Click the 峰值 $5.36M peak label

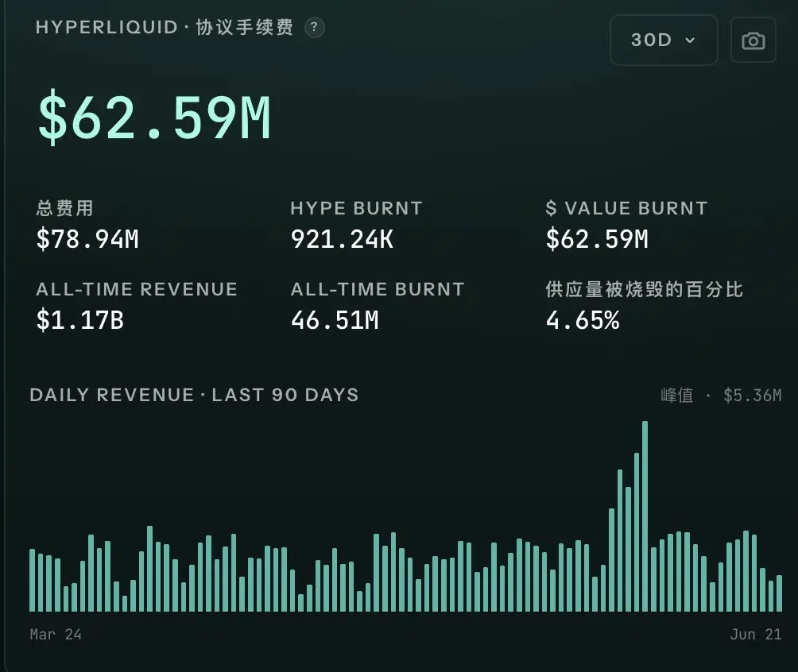(721, 396)
